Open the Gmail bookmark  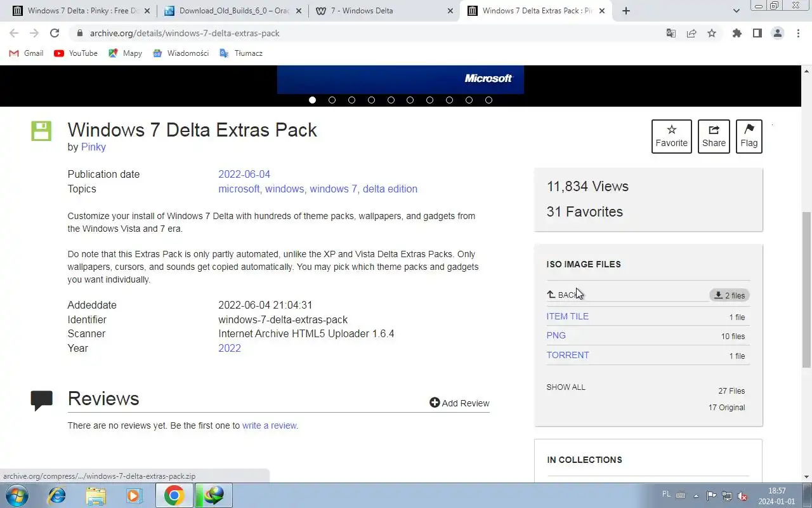pos(27,53)
